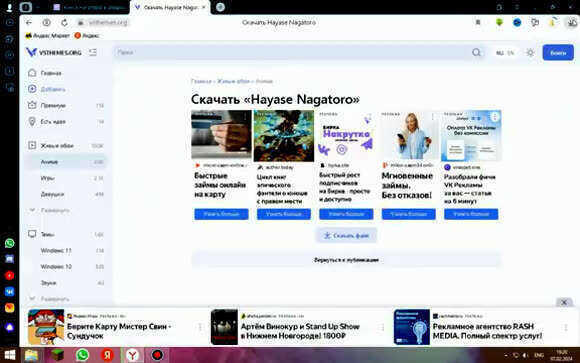Click the green shield extension icon
The image size is (580, 363).
coord(499,23)
